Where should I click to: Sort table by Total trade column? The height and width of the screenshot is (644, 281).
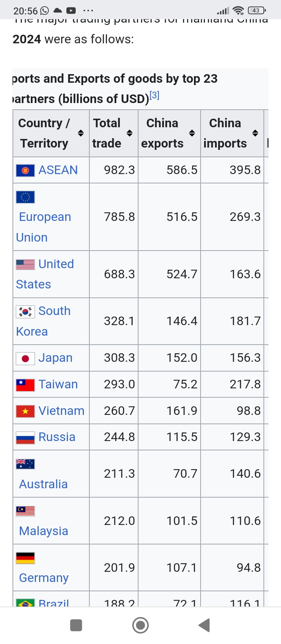coord(130,133)
